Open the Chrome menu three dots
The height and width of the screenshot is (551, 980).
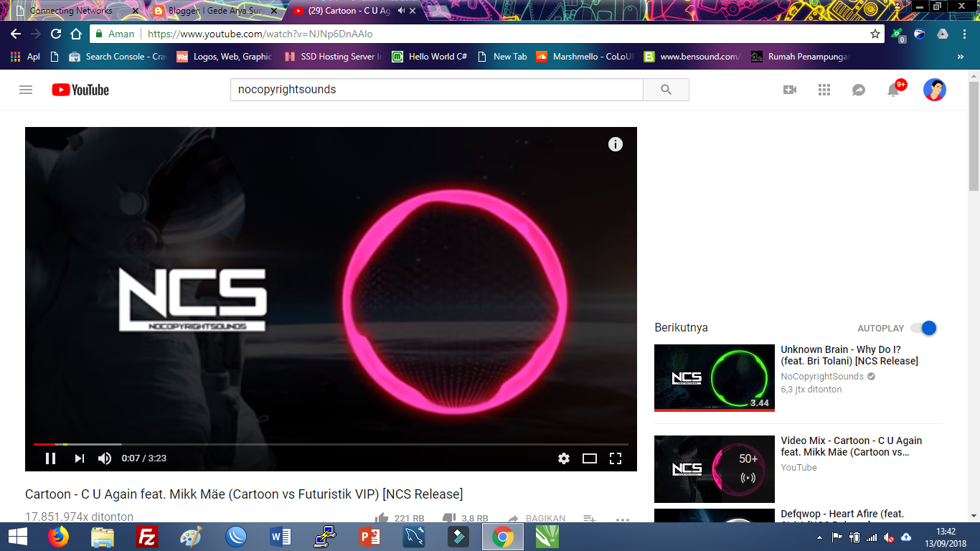[x=963, y=34]
